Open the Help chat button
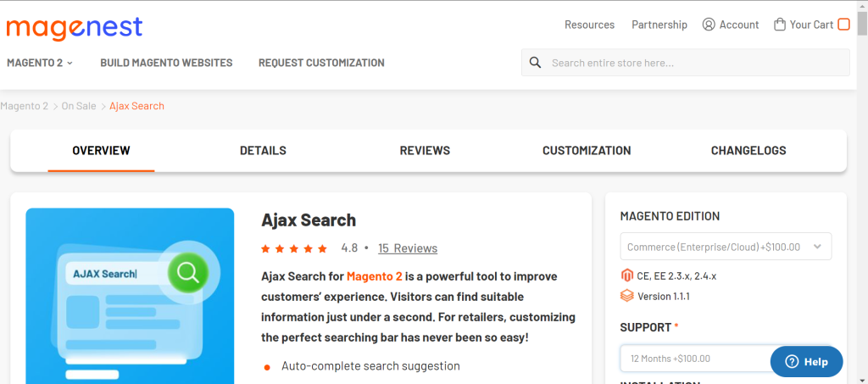This screenshot has height=384, width=868. (x=806, y=361)
